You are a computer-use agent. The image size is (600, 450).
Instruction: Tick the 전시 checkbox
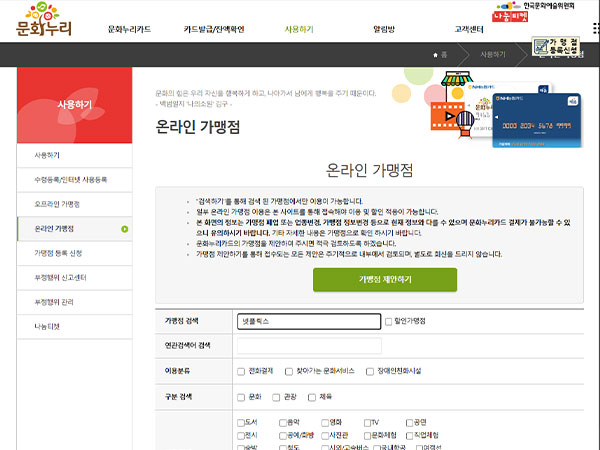[x=241, y=435]
